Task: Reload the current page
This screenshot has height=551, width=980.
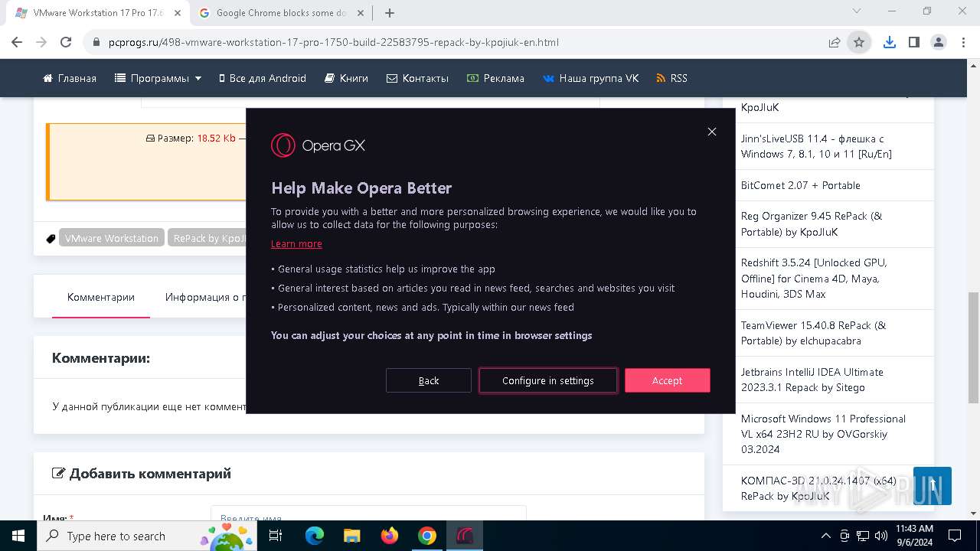Action: pos(66,42)
